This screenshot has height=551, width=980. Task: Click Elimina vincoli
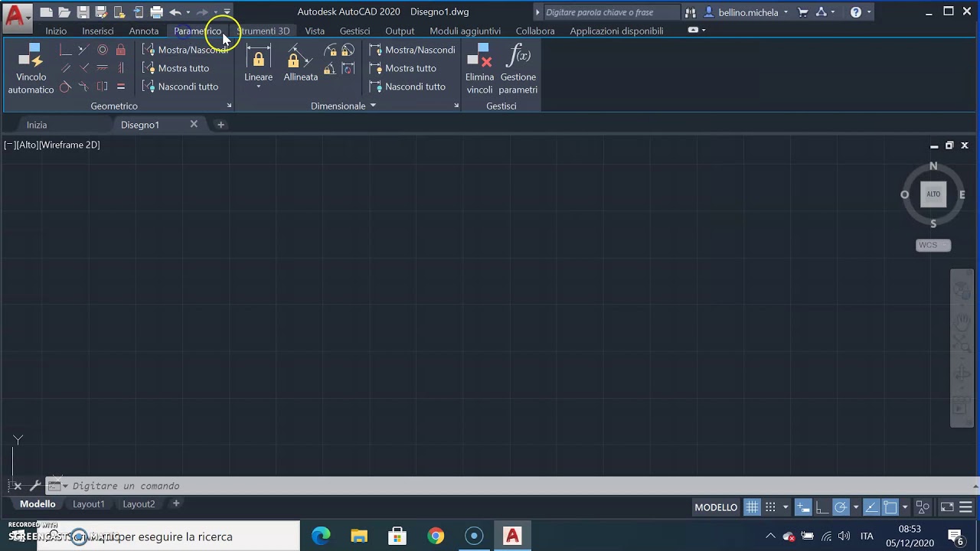(x=479, y=69)
